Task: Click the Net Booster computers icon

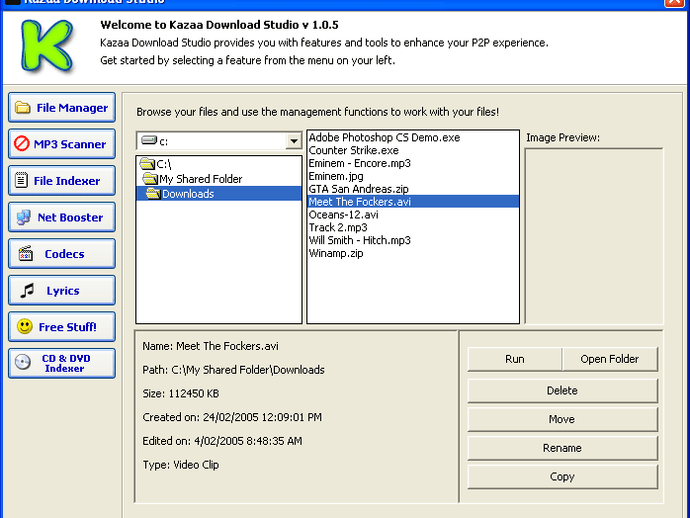Action: pos(23,217)
